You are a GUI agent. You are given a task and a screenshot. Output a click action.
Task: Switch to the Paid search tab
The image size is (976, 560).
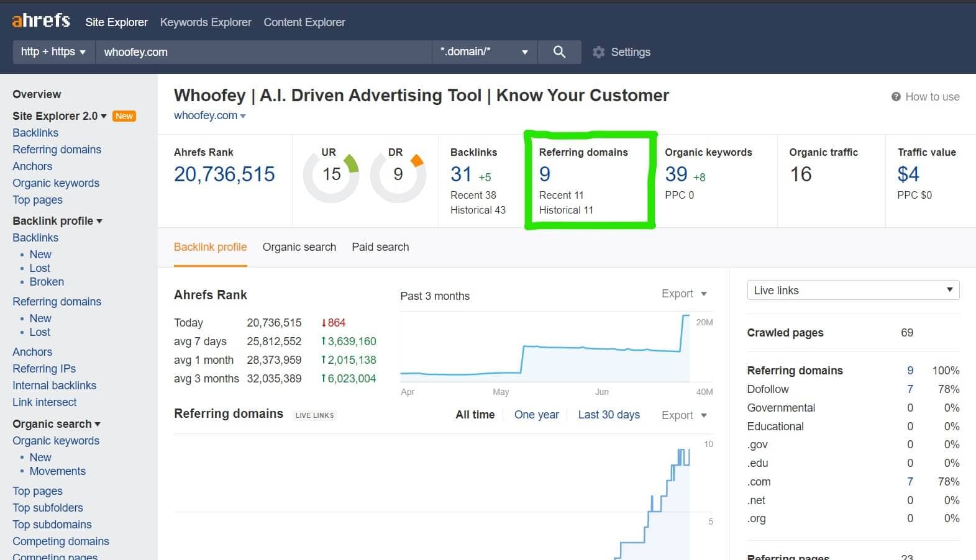click(380, 247)
